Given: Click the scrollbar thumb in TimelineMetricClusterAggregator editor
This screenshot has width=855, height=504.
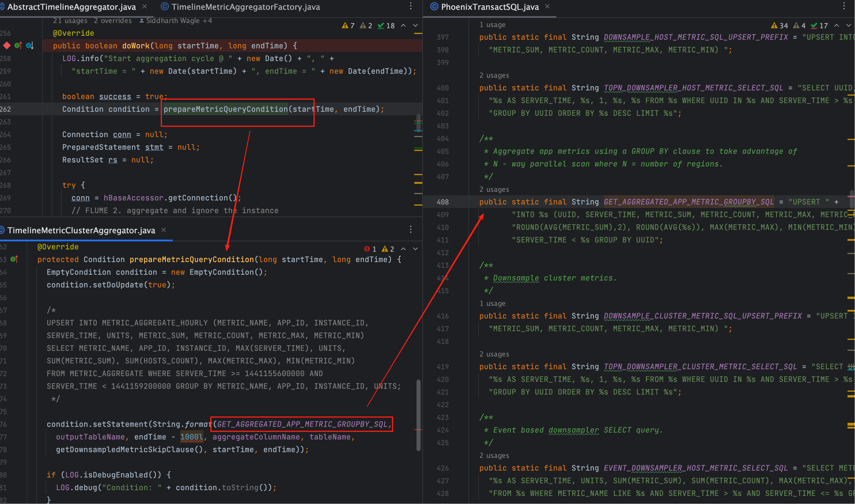Looking at the screenshot, I should pyautogui.click(x=419, y=415).
